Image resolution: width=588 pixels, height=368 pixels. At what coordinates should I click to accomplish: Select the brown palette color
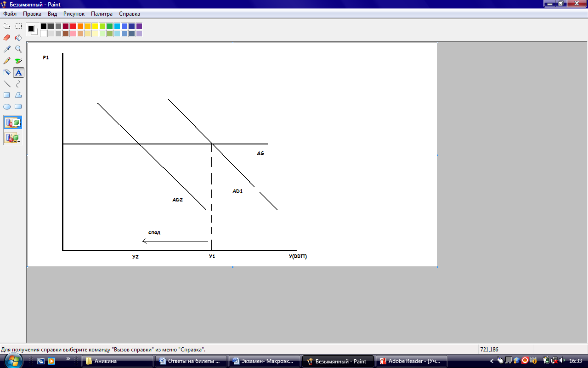pyautogui.click(x=66, y=34)
